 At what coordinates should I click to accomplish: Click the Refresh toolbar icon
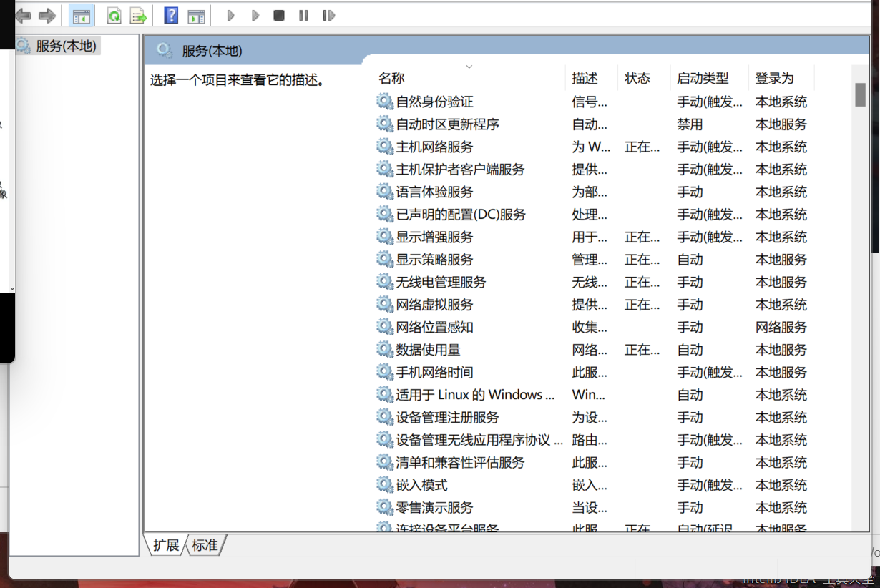tap(114, 16)
